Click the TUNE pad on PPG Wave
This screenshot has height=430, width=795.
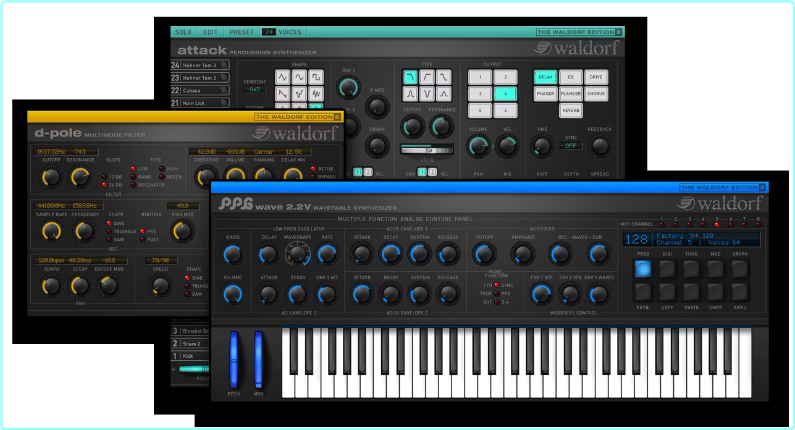click(x=692, y=269)
